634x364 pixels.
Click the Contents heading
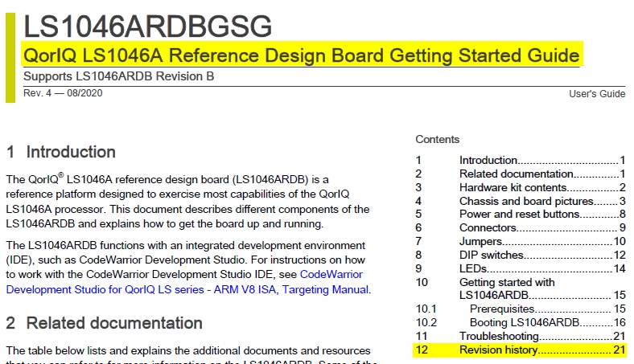pos(437,139)
